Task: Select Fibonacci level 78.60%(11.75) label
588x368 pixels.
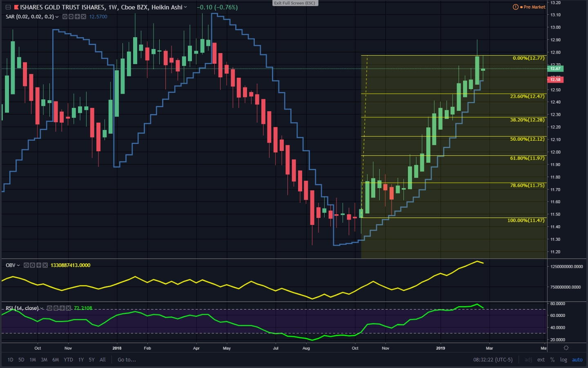Action: point(527,186)
